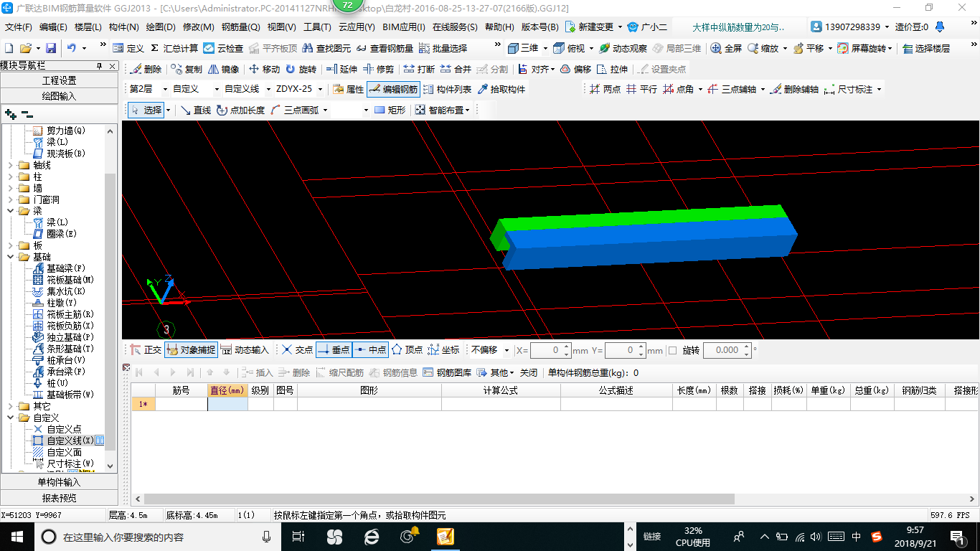Open 查找图元 find element tool
The height and width of the screenshot is (551, 980).
coord(326,48)
